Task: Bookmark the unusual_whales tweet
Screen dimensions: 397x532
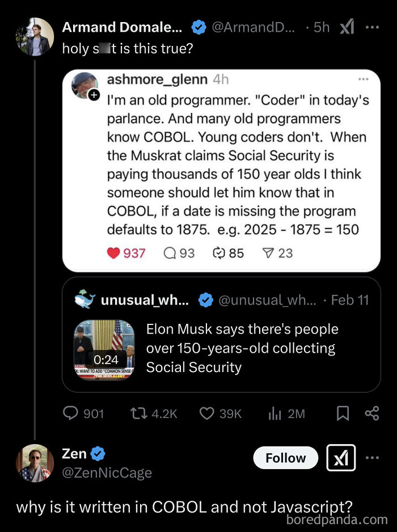Action: point(343,413)
